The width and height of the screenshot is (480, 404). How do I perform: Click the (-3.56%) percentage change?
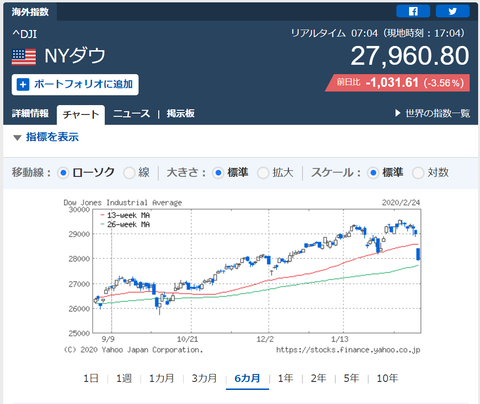click(444, 83)
